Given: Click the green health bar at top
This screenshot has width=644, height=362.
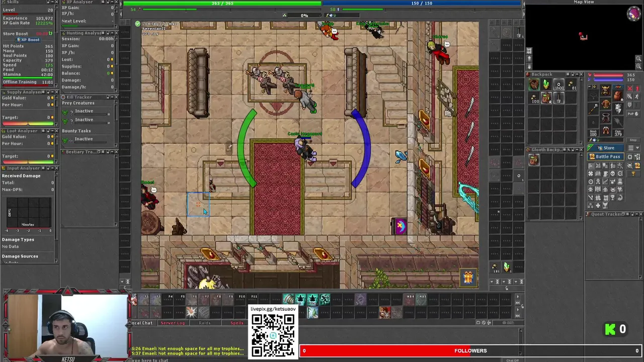Looking at the screenshot, I should pyautogui.click(x=221, y=4).
